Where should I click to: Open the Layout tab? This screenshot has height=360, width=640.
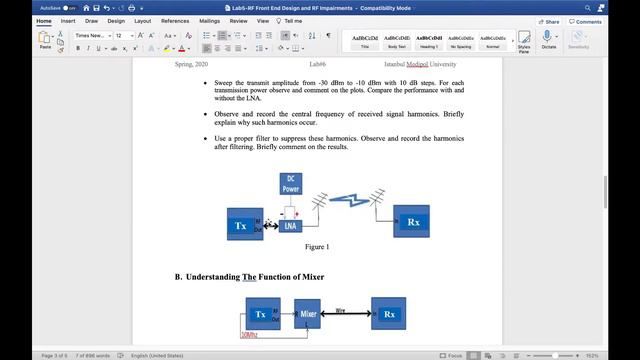(x=142, y=21)
